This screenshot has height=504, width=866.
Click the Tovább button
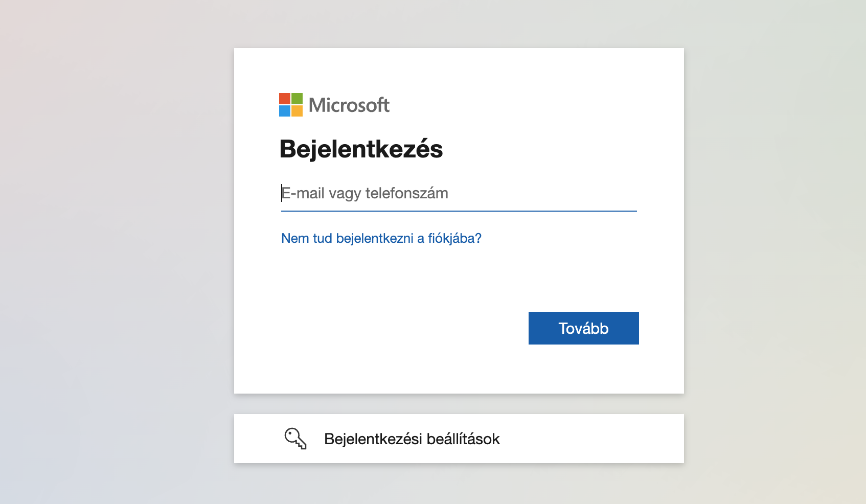pos(583,328)
